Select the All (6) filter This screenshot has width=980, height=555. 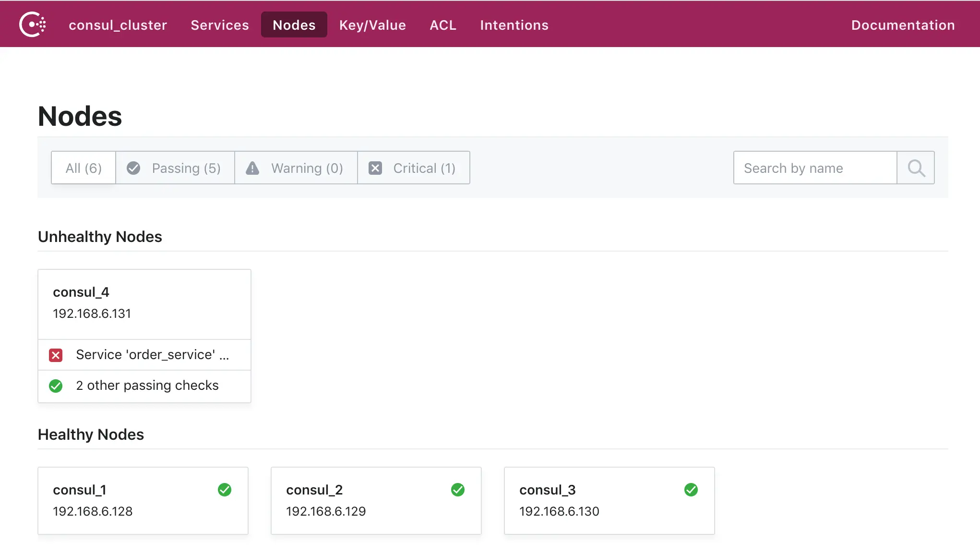[x=84, y=168]
